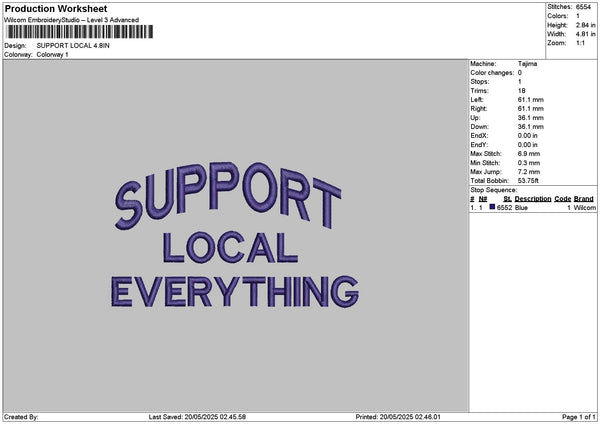Image resolution: width=600 pixels, height=424 pixels.
Task: Click the Last Saved timestamp
Action: pyautogui.click(x=197, y=417)
